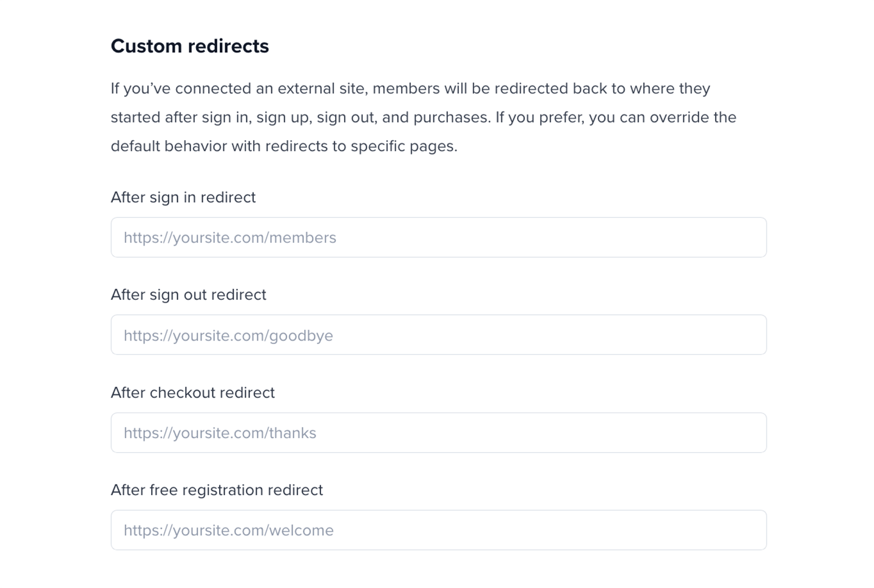Screen dimensions: 874x588
Task: Click the "After sign in redirect" label
Action: 183,198
